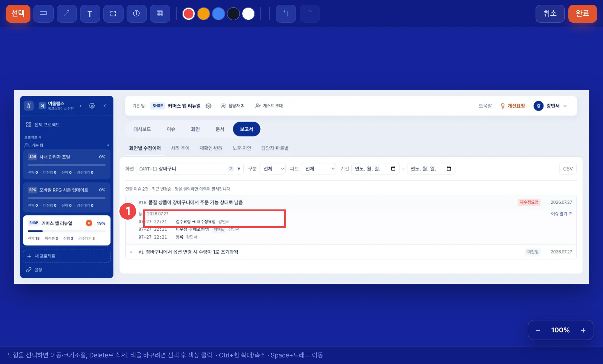Select the 기본 팀 group in sidebar
The image size is (603, 364).
pyautogui.click(x=37, y=145)
